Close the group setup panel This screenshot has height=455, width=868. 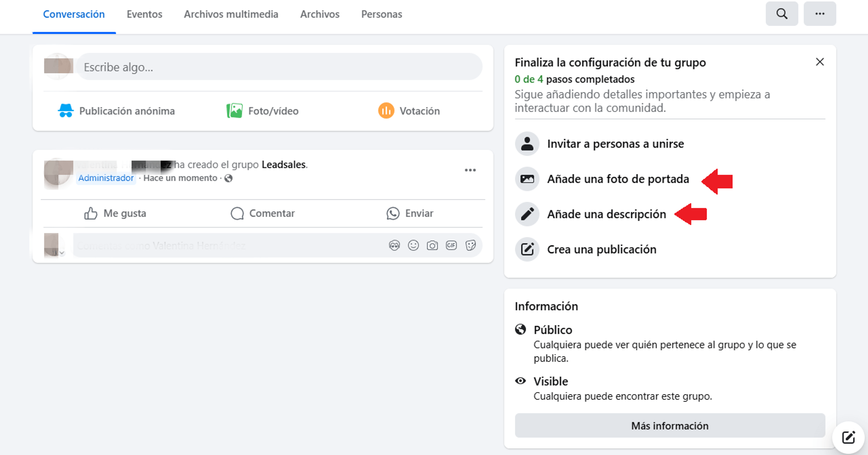(x=819, y=62)
